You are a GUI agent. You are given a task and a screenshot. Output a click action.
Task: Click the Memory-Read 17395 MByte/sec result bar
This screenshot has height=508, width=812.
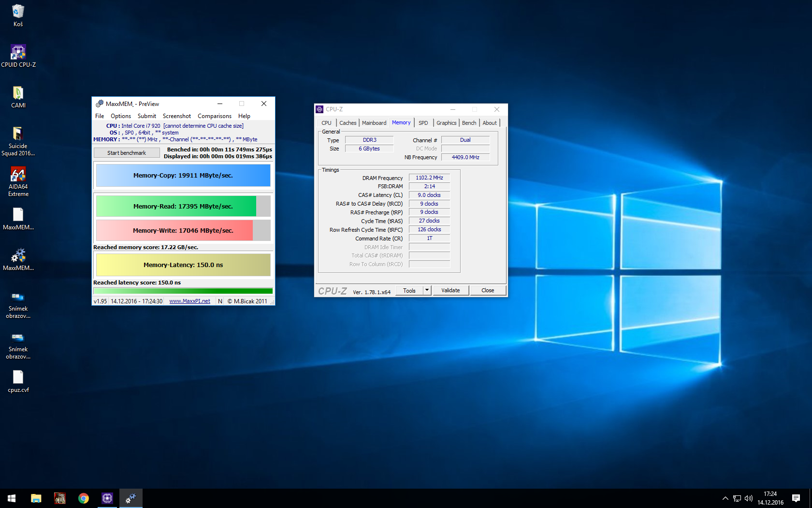183,206
